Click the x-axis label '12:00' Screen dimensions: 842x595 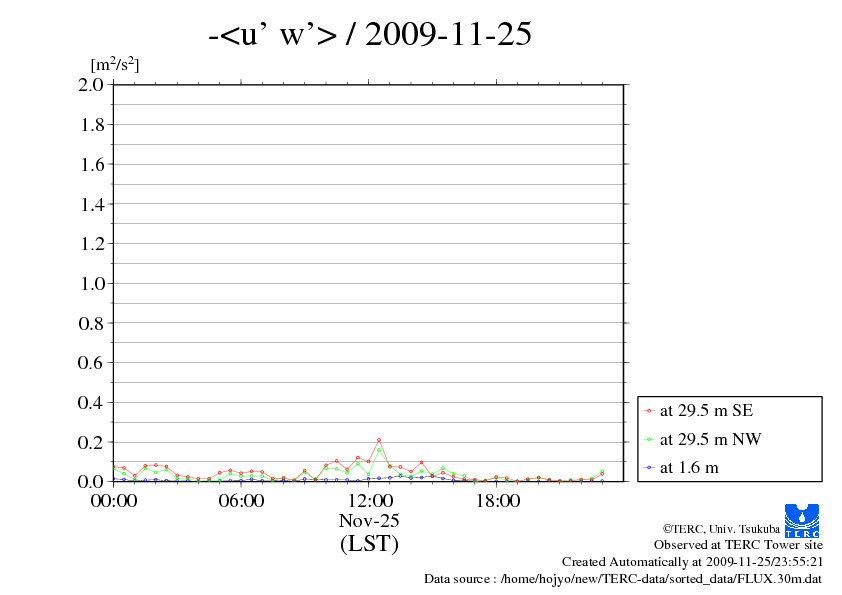370,501
